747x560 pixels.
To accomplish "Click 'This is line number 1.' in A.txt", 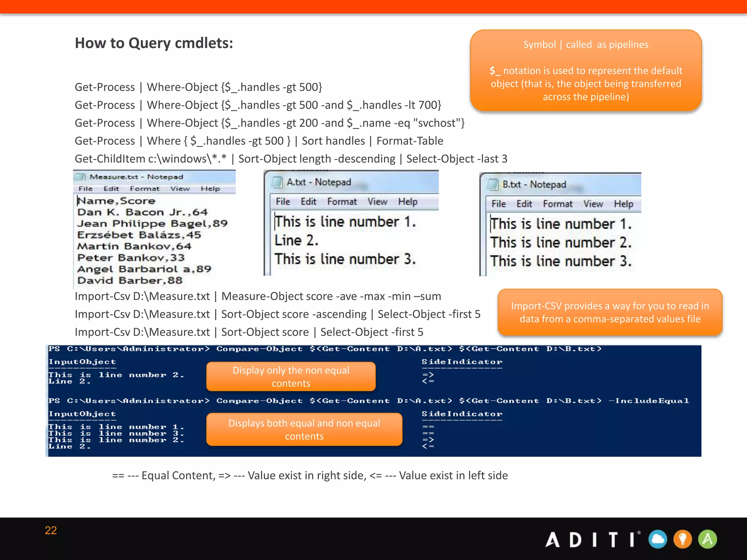I will pyautogui.click(x=345, y=222).
